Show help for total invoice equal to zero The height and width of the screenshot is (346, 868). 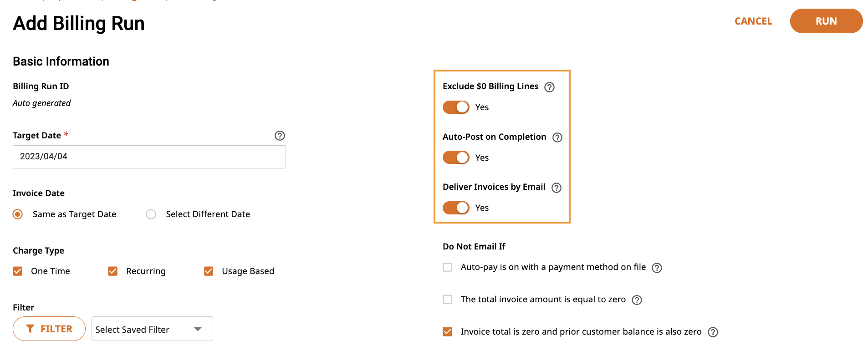coord(637,300)
